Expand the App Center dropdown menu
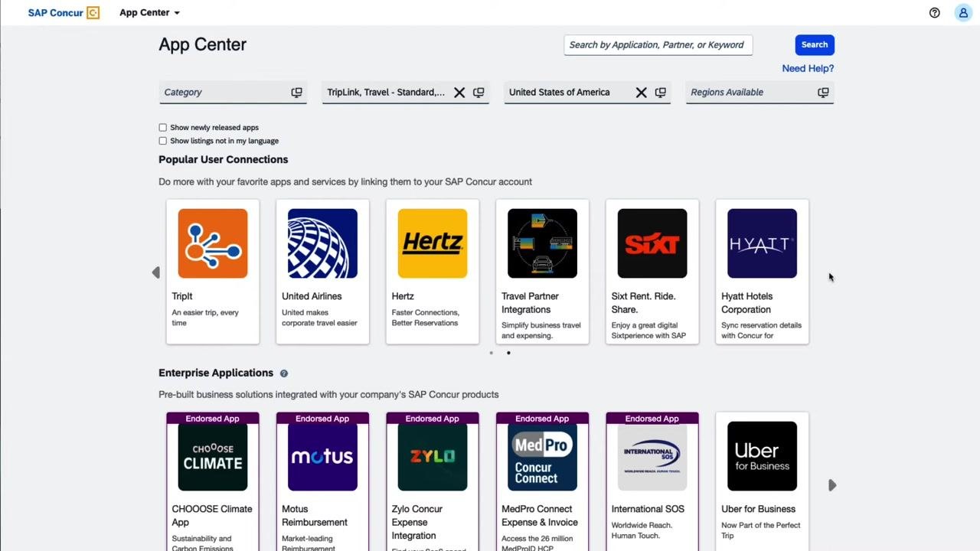This screenshot has height=551, width=980. click(x=150, y=13)
